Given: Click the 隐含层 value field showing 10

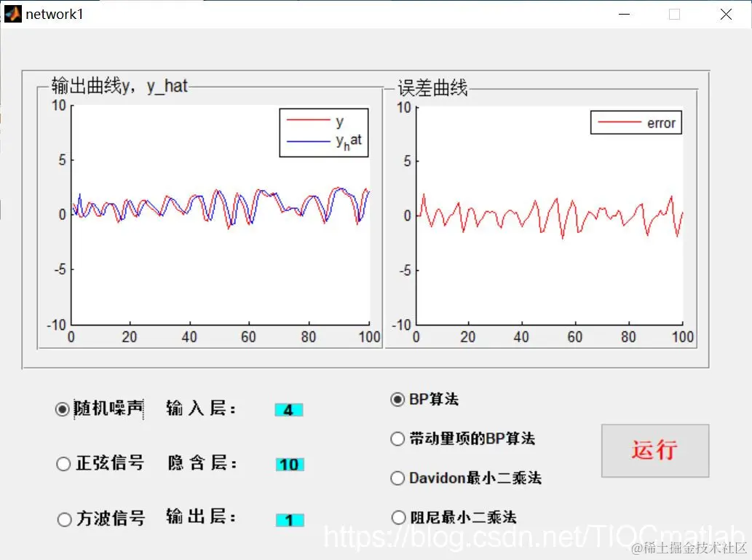Looking at the screenshot, I should tap(290, 465).
